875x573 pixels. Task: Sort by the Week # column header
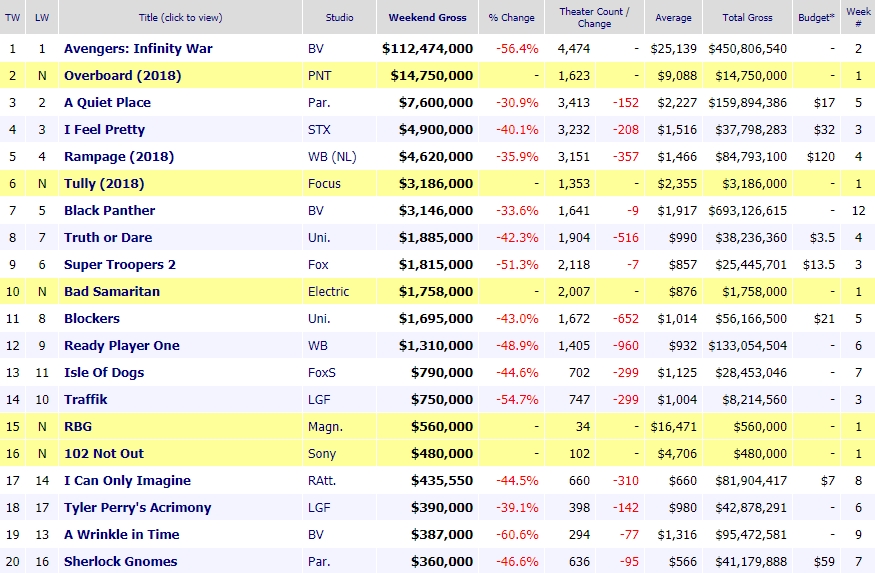pyautogui.click(x=858, y=17)
